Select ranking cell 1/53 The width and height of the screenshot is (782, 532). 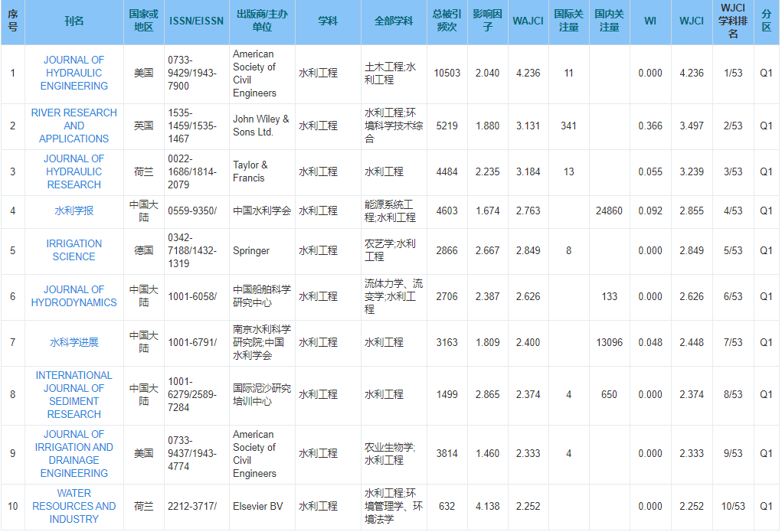733,73
